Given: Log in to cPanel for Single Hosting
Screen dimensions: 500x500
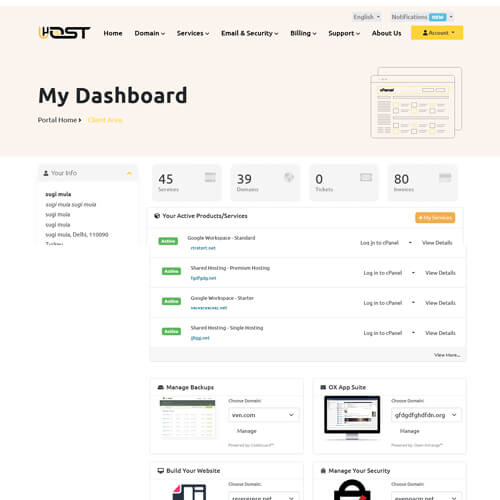Looking at the screenshot, I should tap(383, 333).
